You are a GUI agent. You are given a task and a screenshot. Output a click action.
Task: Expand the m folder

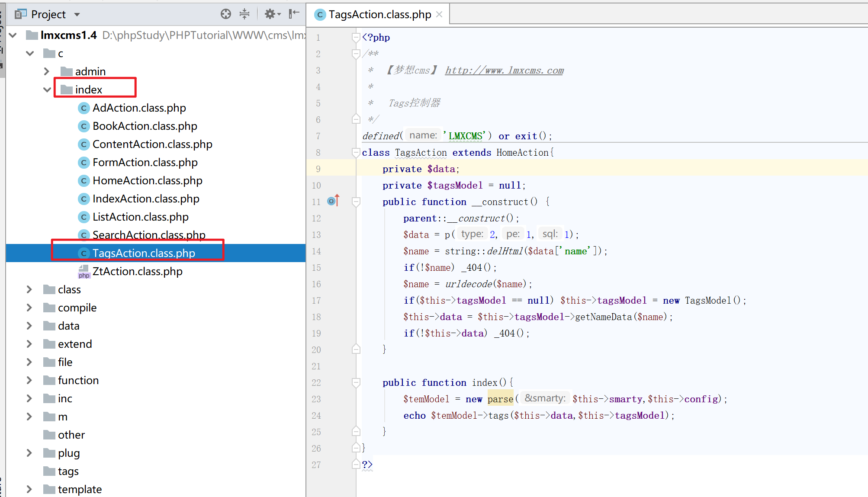point(29,417)
